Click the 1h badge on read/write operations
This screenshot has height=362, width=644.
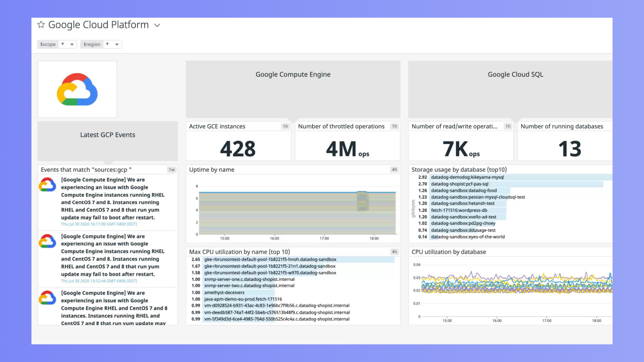coord(508,126)
